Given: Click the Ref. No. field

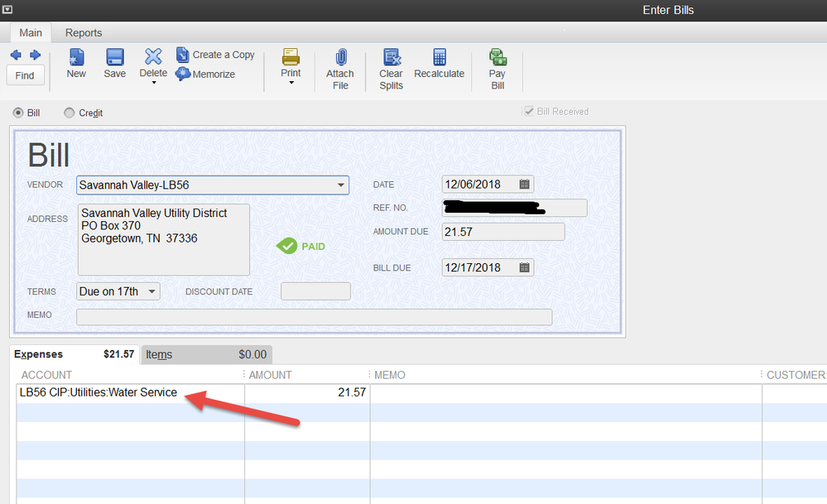Looking at the screenshot, I should [514, 208].
